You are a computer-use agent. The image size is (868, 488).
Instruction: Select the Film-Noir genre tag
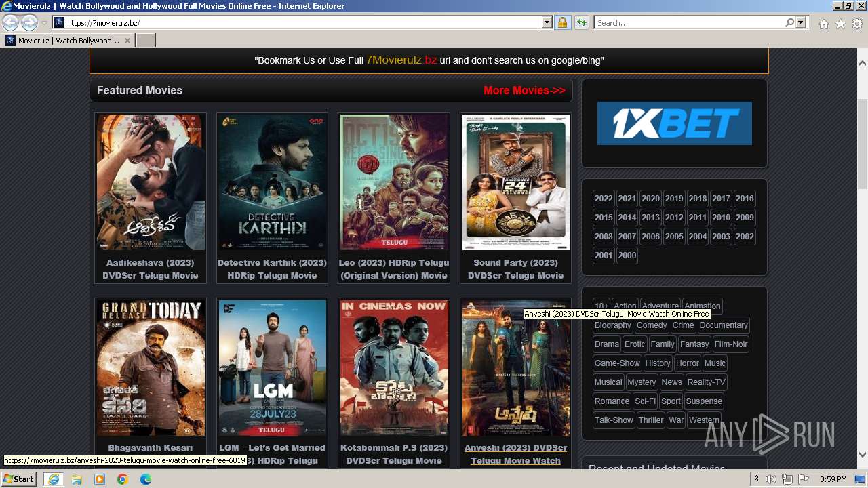coord(731,344)
